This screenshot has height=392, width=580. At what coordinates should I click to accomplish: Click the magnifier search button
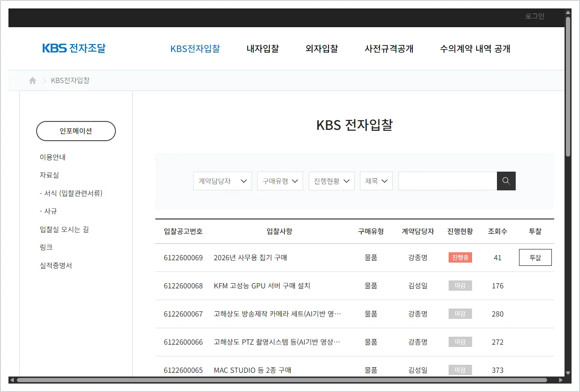[506, 181]
